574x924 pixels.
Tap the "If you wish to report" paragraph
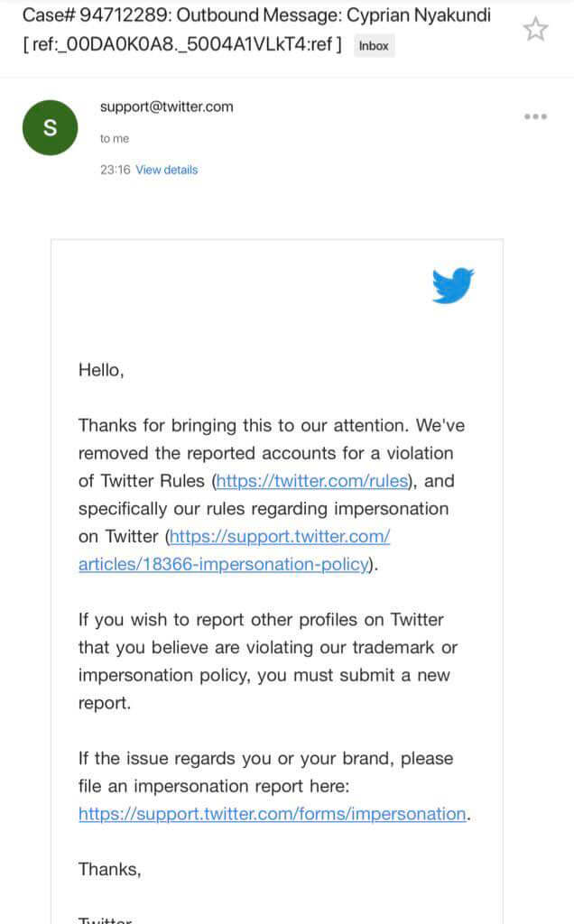[268, 661]
